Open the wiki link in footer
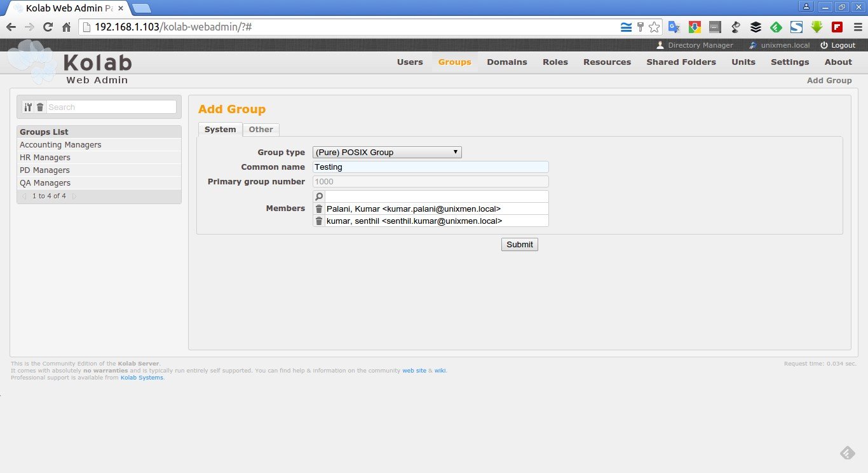 440,371
